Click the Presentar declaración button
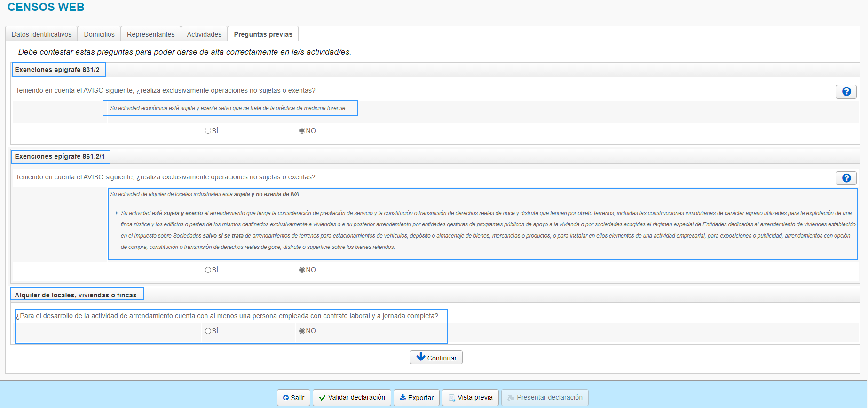The image size is (868, 408). pyautogui.click(x=544, y=398)
